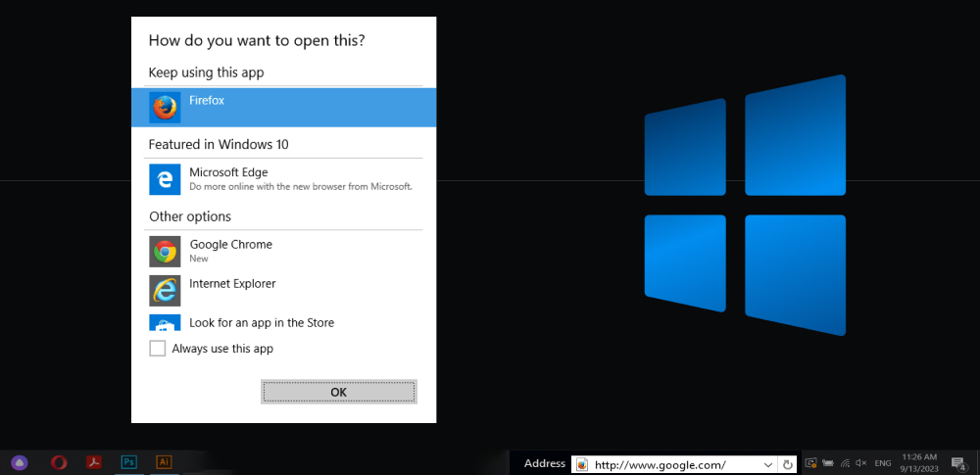This screenshot has height=475, width=980.
Task: Open the Wi-Fi network tray icon
Action: click(x=845, y=463)
